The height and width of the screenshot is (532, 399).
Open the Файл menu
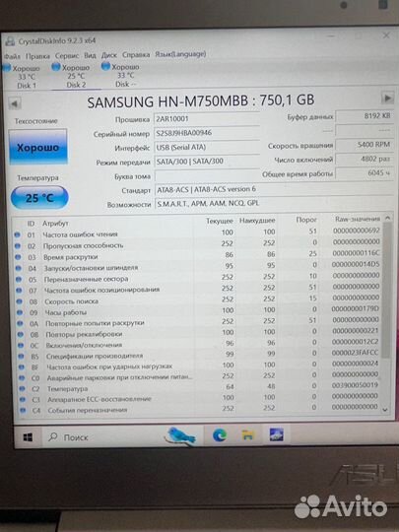pos(12,56)
